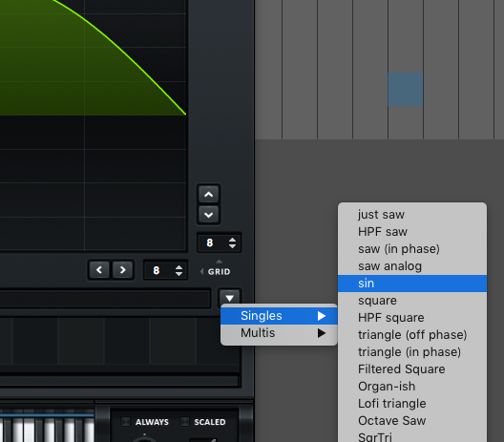Select 'just saw' waveform

412,215
